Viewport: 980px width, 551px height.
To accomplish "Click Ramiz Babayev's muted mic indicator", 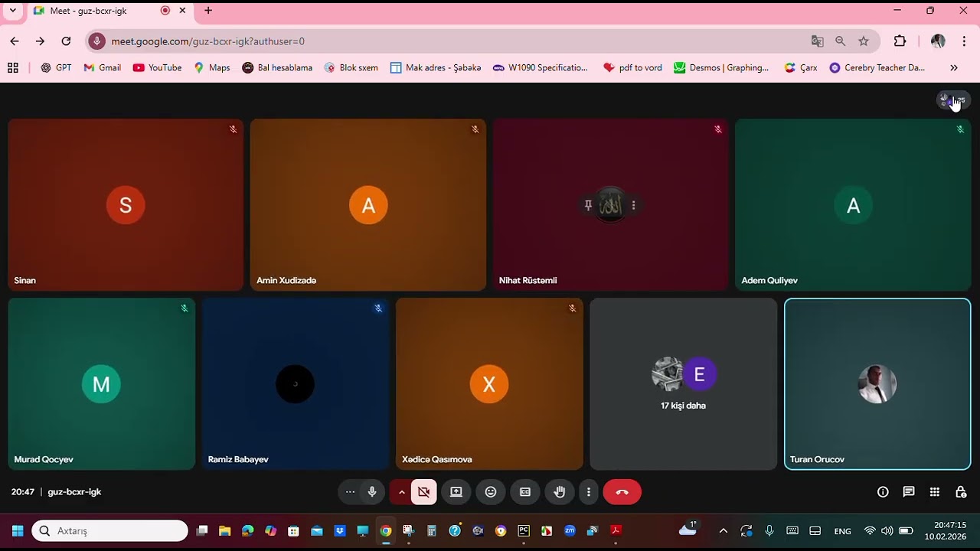I will tap(378, 308).
